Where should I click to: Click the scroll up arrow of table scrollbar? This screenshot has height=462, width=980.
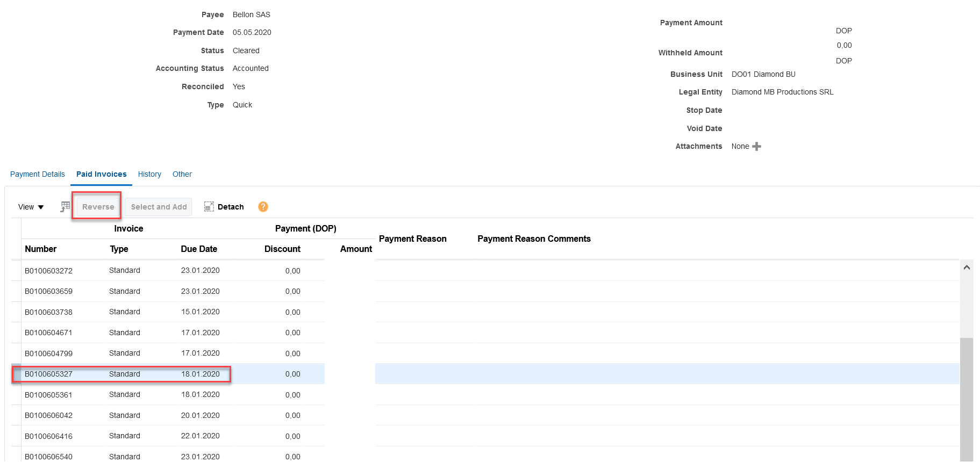967,267
